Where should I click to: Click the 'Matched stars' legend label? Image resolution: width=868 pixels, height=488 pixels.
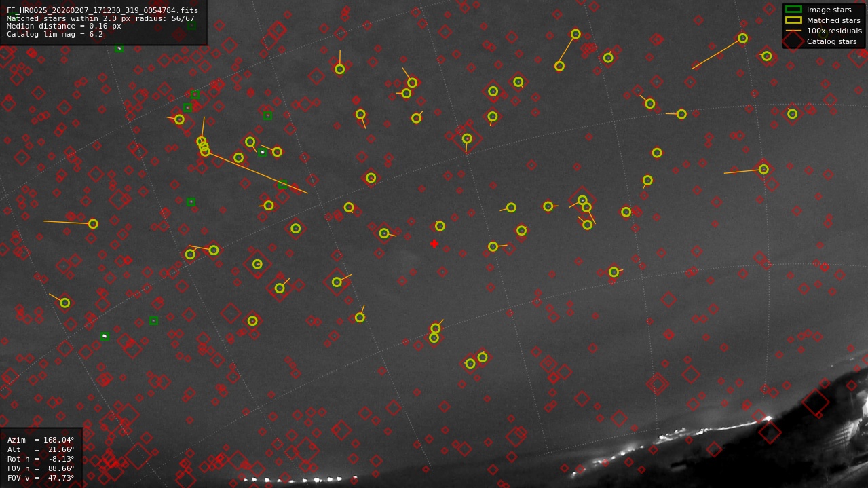point(833,20)
